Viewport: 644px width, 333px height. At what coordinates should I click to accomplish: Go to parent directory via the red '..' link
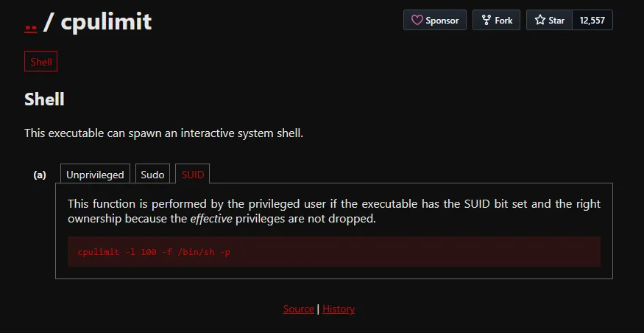pos(30,24)
